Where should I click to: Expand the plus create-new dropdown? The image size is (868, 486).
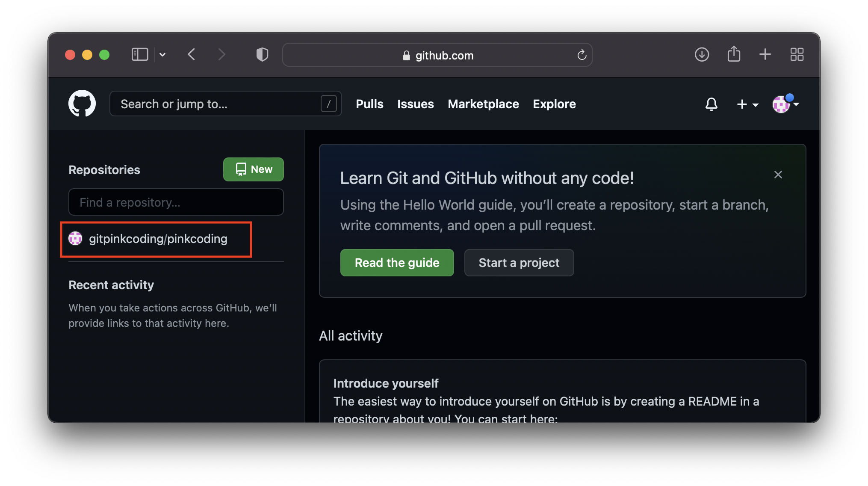point(747,104)
